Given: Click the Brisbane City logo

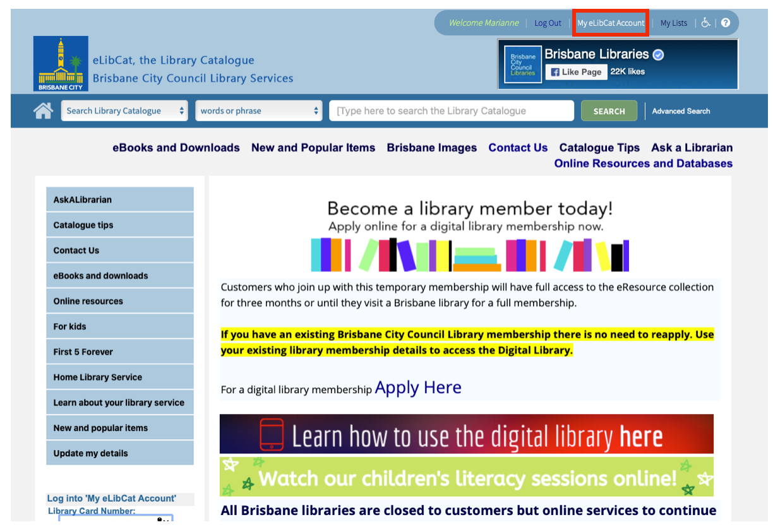Looking at the screenshot, I should pyautogui.click(x=61, y=64).
